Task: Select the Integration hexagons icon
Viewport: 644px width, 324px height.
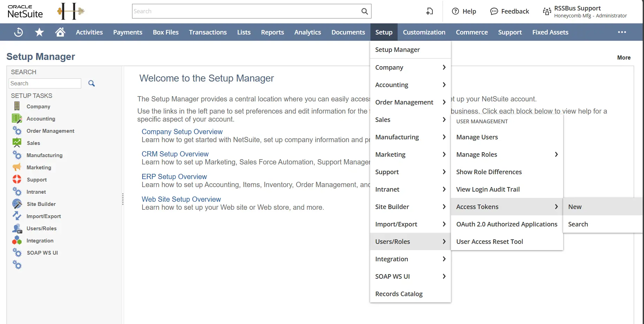Action: 17,240
